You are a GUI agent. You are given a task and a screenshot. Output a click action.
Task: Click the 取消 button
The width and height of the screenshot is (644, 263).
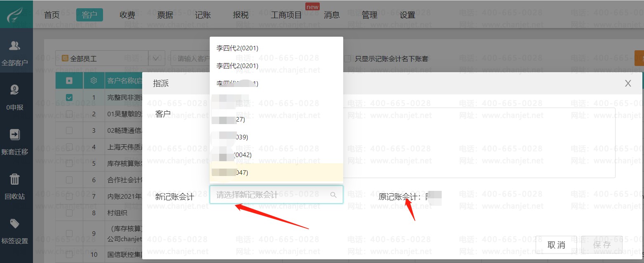tap(556, 245)
